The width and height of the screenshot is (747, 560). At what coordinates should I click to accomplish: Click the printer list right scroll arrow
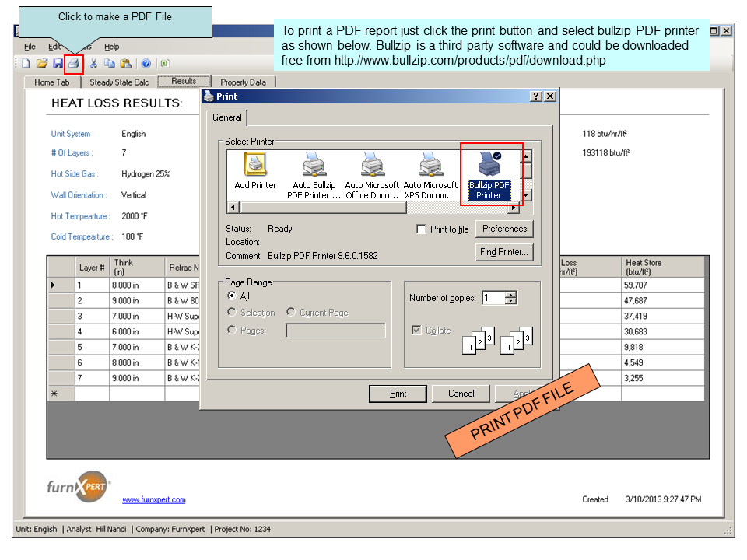(x=514, y=208)
